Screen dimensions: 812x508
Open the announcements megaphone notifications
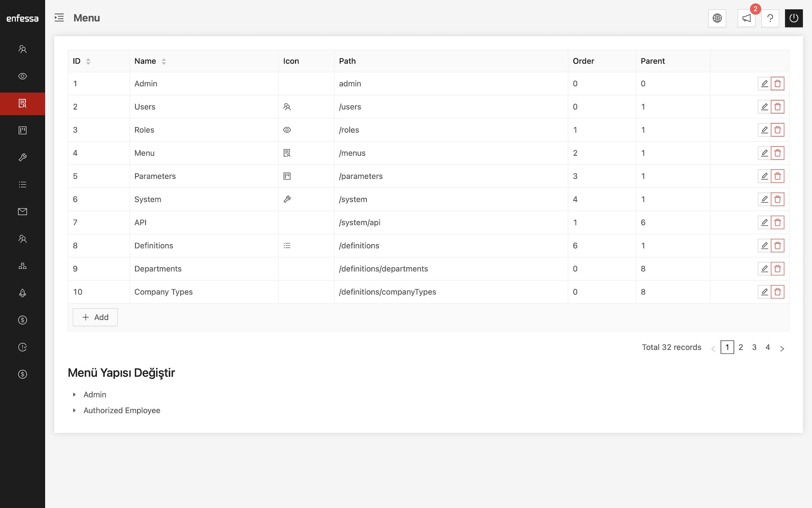pyautogui.click(x=746, y=18)
